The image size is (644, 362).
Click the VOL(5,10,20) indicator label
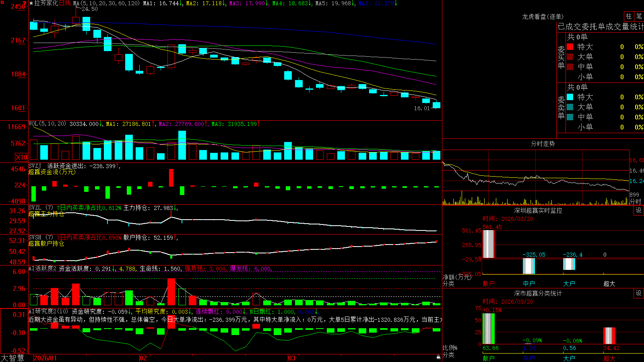pyautogui.click(x=47, y=124)
